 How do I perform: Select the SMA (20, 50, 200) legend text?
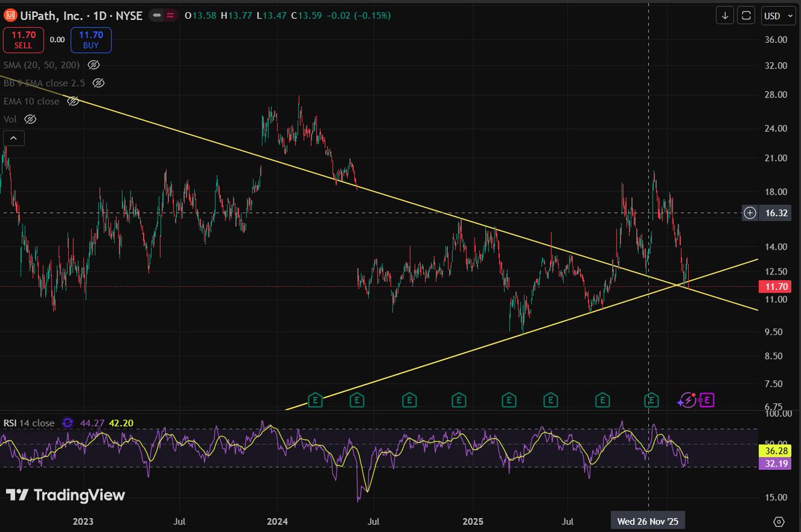41,65
